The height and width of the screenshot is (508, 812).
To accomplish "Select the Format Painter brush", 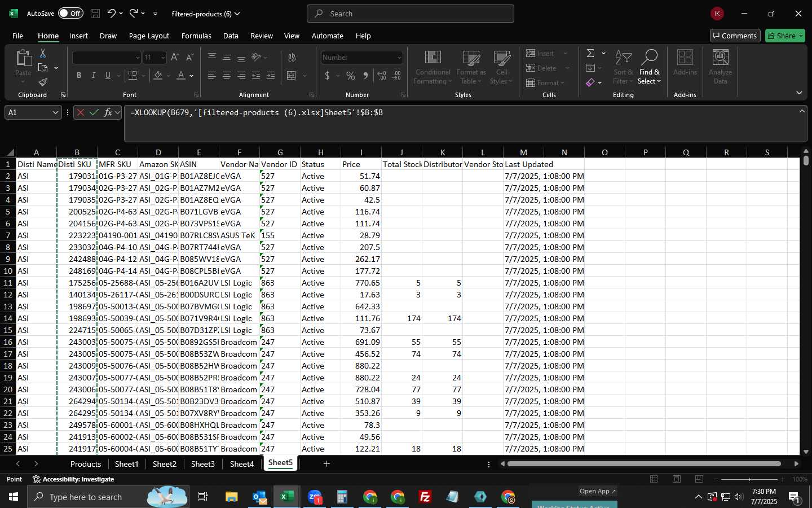I will [43, 82].
